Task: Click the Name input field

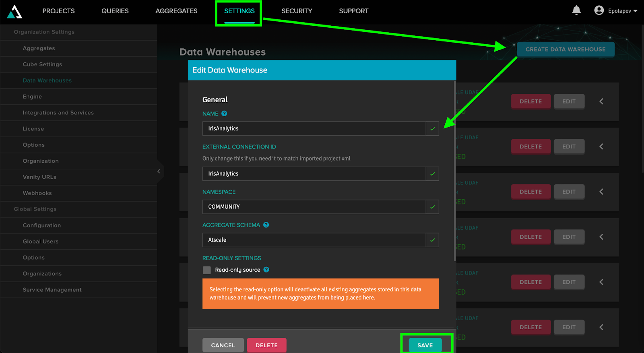Action: coord(314,129)
